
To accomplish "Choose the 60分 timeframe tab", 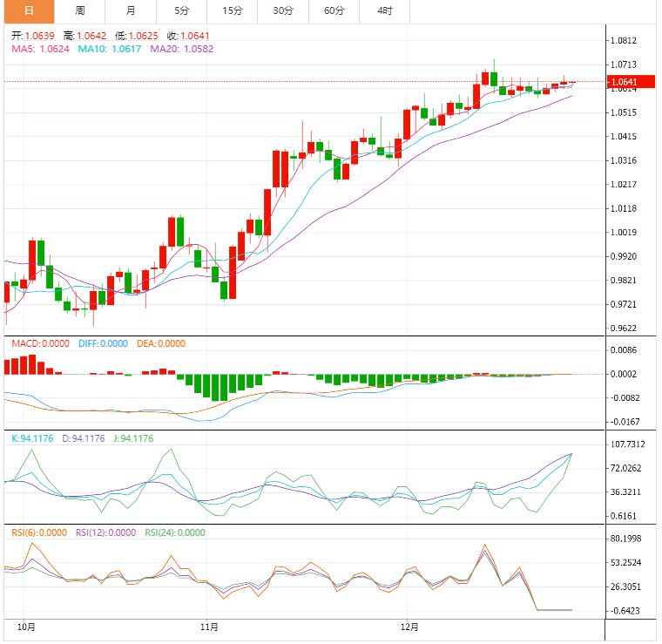I will click(x=334, y=11).
